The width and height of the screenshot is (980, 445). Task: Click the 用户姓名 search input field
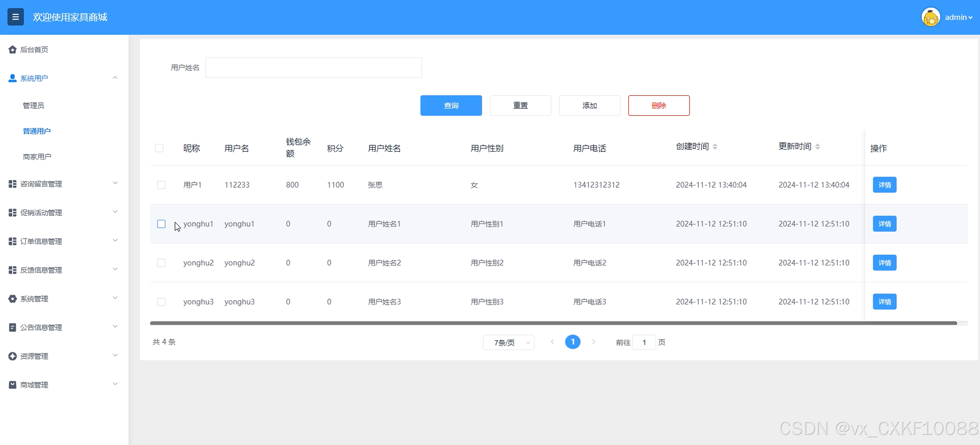pos(313,68)
